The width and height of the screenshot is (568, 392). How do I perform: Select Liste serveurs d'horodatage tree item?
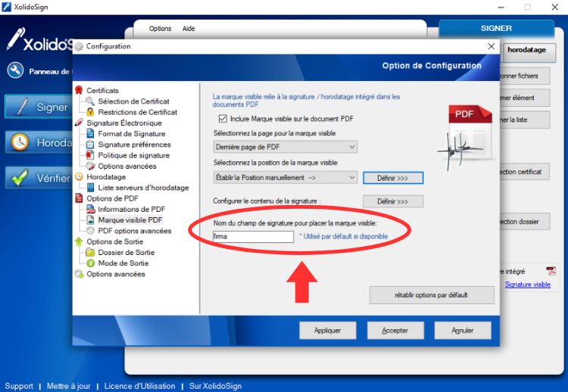(x=143, y=188)
